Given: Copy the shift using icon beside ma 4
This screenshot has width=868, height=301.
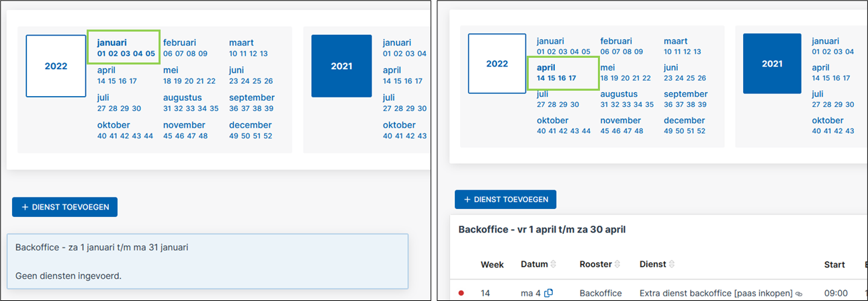Looking at the screenshot, I should (x=549, y=293).
